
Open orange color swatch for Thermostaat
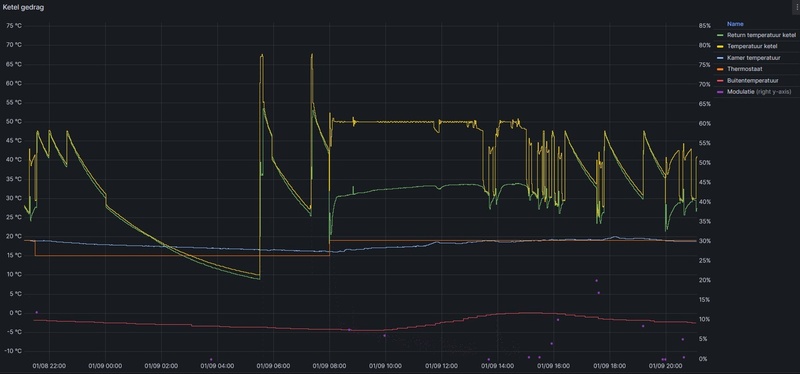click(x=720, y=69)
